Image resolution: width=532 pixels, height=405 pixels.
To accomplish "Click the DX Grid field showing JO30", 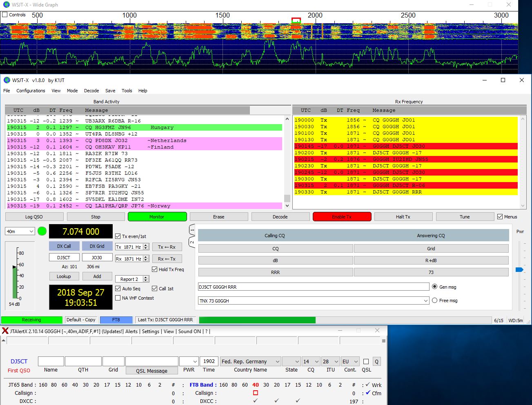I will click(x=97, y=258).
